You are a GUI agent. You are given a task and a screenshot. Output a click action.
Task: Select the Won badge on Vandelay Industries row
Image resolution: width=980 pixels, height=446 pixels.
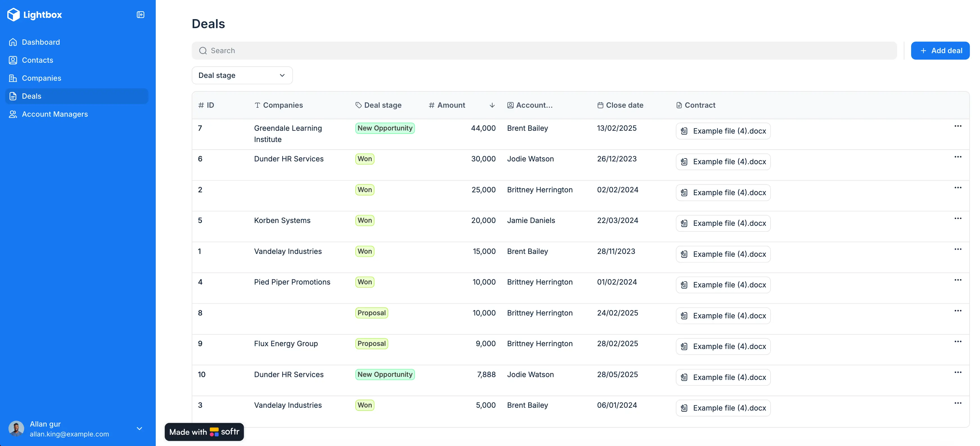[x=364, y=251]
